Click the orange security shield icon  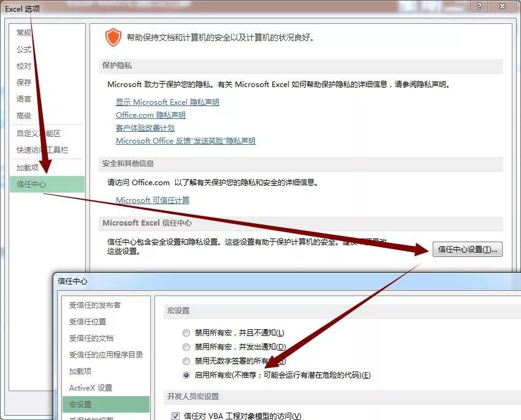(113, 36)
